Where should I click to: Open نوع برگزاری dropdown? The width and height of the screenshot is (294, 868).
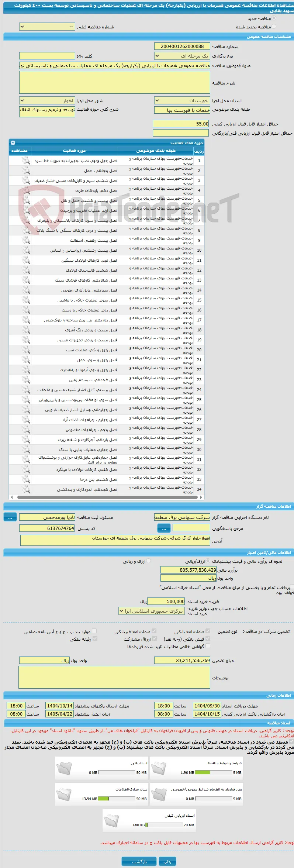tap(182, 56)
